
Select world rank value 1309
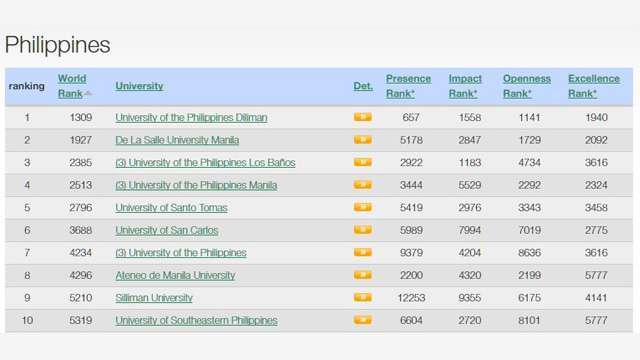coord(80,118)
